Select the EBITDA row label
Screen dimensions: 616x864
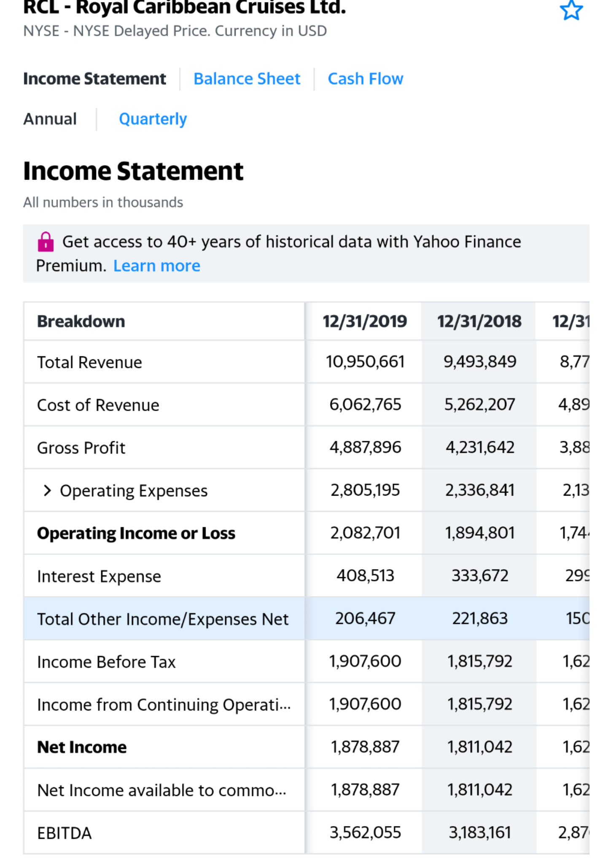65,833
